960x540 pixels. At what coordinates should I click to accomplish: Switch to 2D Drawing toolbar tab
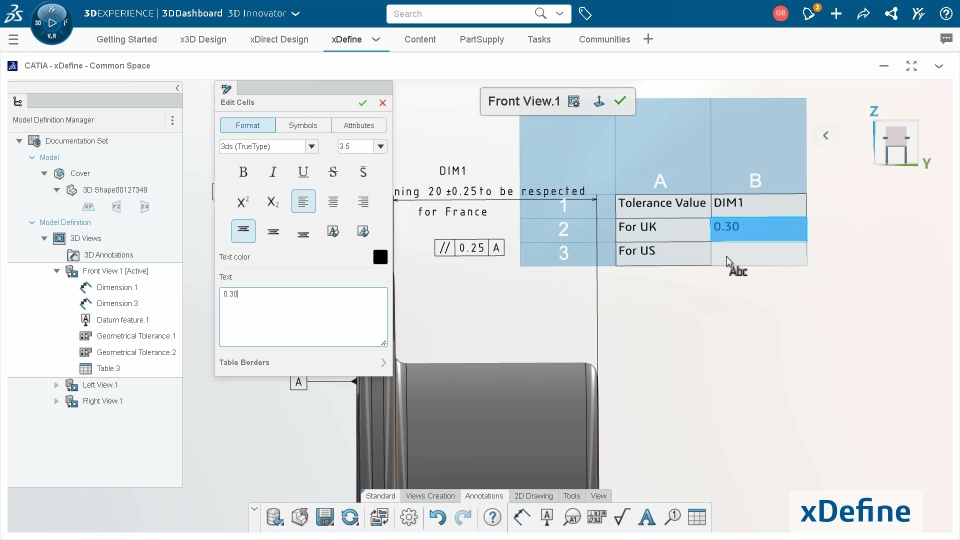click(533, 496)
